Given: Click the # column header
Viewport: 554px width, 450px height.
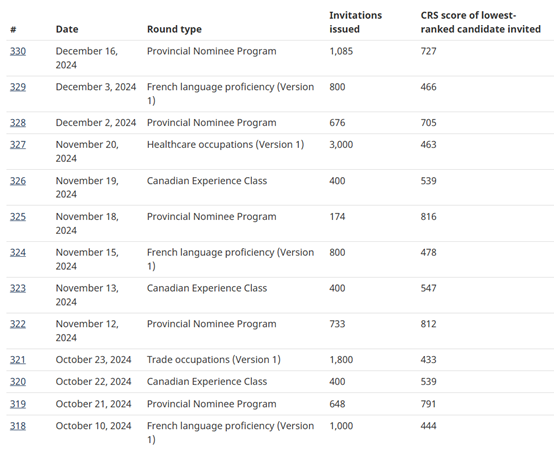Looking at the screenshot, I should pos(13,29).
